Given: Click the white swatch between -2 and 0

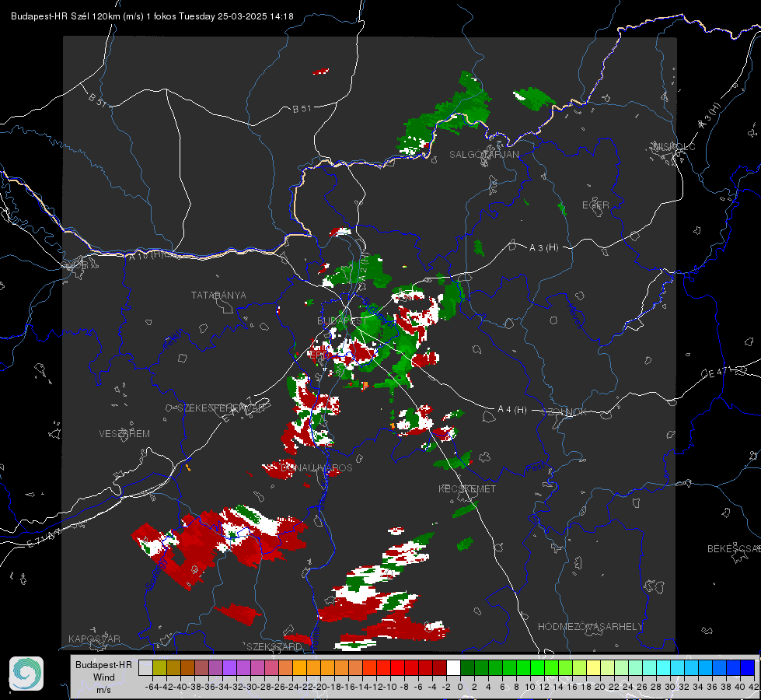Looking at the screenshot, I should [x=453, y=667].
